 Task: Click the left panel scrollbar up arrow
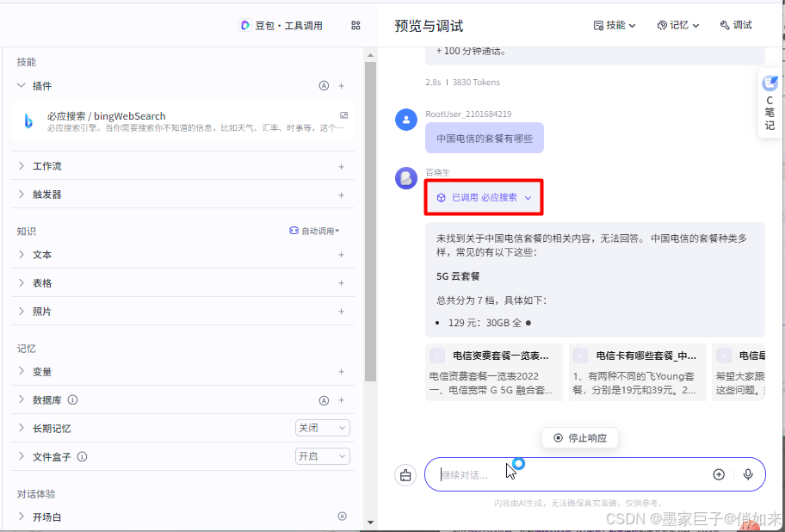tap(370, 55)
